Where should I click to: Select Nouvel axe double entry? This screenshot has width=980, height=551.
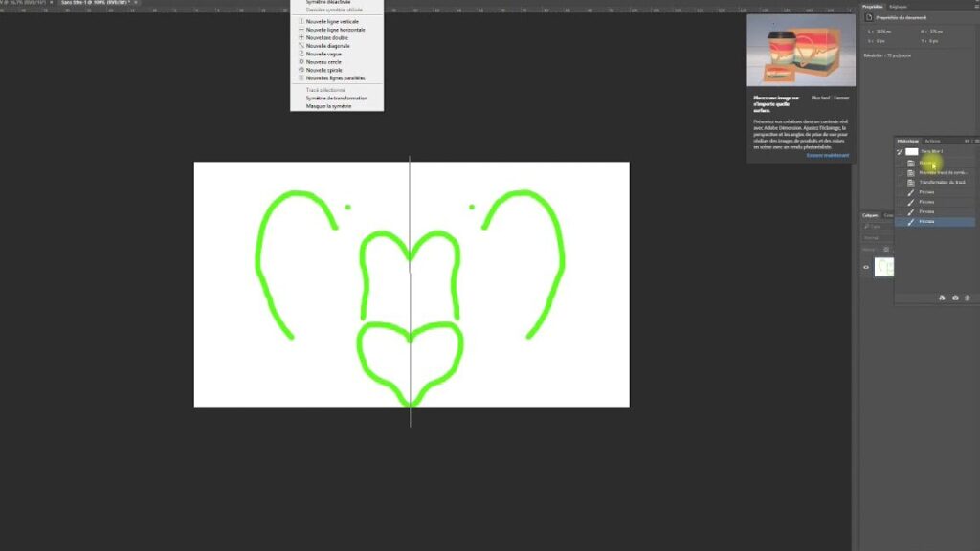coord(337,37)
